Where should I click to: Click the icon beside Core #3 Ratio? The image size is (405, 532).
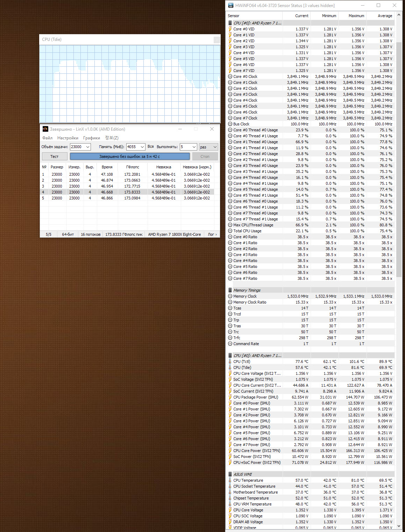230,255
